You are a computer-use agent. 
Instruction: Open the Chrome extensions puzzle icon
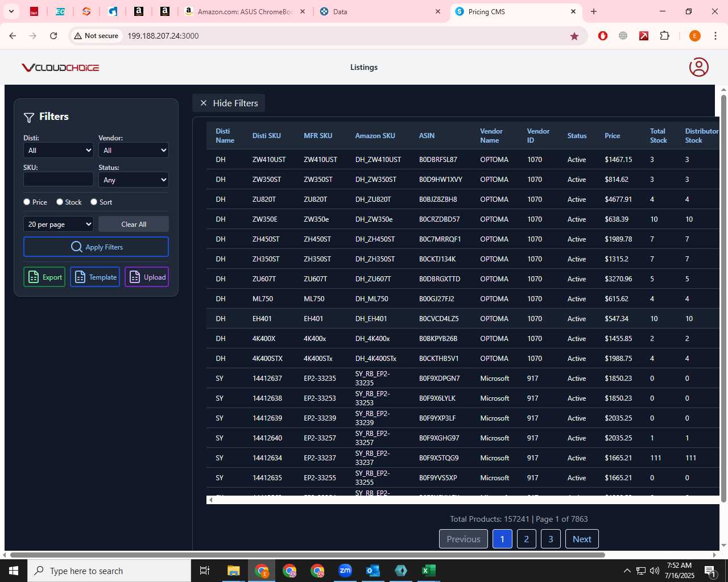[664, 36]
